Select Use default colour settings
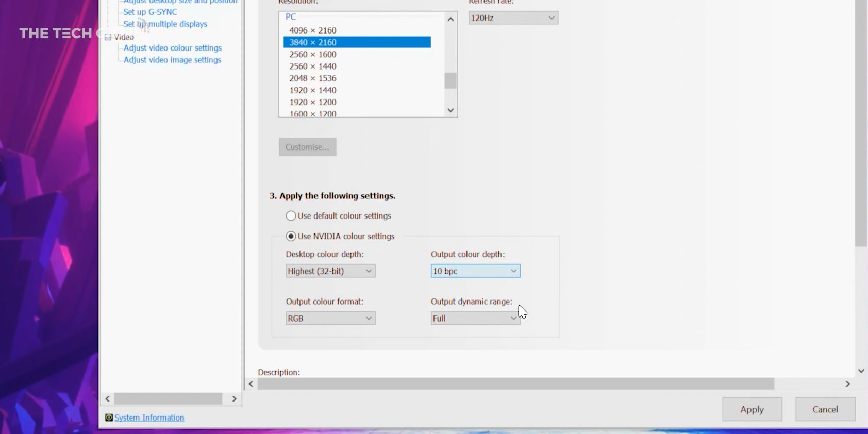 pos(291,216)
